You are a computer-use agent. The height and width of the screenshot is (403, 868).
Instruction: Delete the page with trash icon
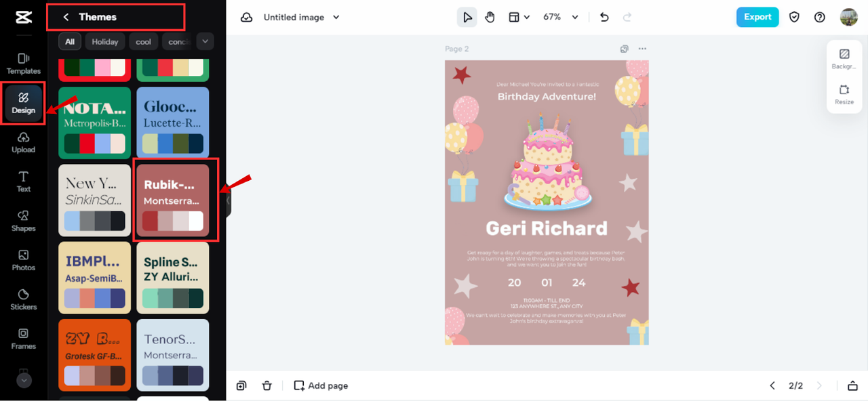[x=267, y=385]
